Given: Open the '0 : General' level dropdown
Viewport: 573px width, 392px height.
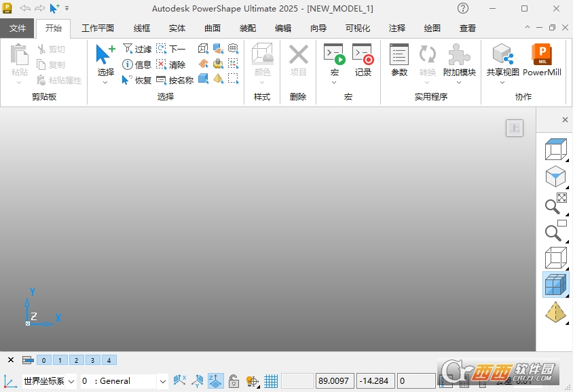Looking at the screenshot, I should click(163, 381).
